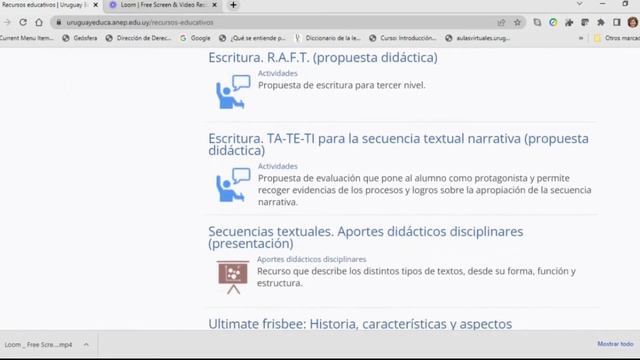Viewport: 640px width, 360px height.
Task: Open the Curso: Introducción... bookmark
Action: click(x=403, y=38)
